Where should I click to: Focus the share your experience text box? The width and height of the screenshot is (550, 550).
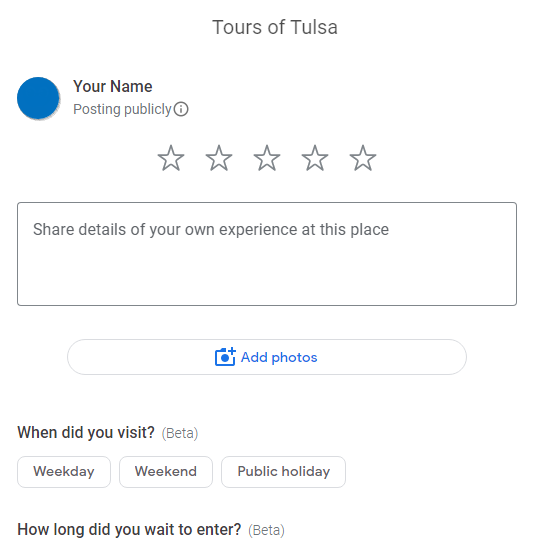coord(267,254)
